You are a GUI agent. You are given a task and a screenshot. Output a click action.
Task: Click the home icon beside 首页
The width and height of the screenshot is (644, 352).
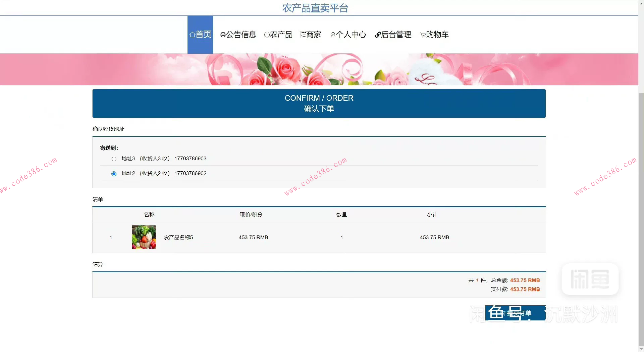[x=192, y=34]
